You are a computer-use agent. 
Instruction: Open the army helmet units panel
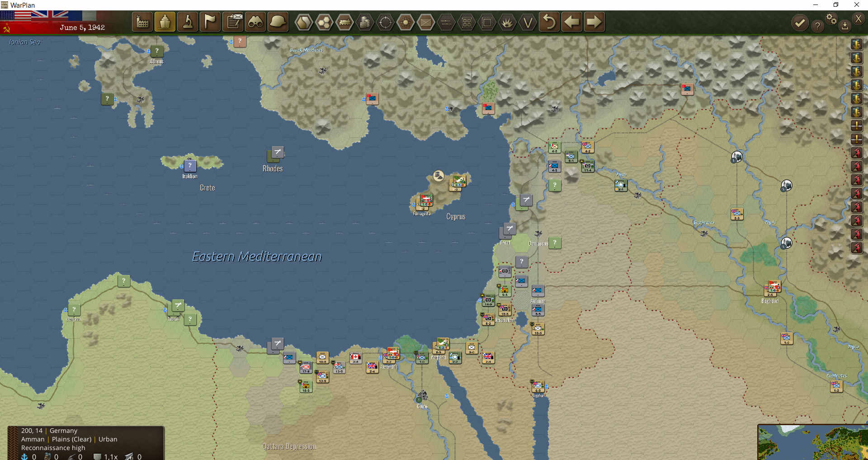pyautogui.click(x=278, y=22)
